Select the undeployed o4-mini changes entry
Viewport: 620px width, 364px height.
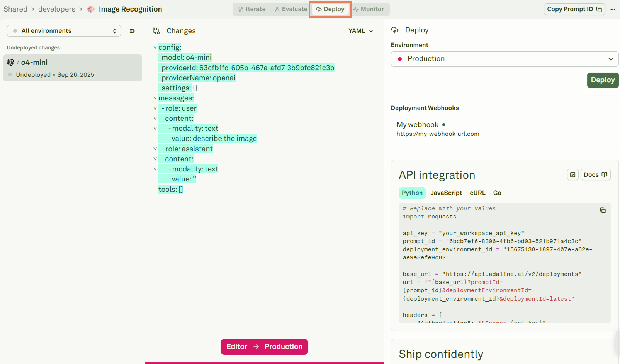(72, 68)
